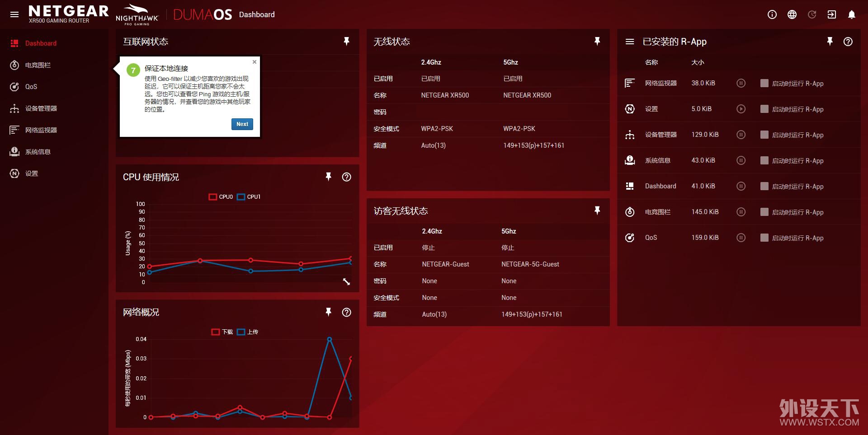Pin the 网络概况 panel

[329, 312]
